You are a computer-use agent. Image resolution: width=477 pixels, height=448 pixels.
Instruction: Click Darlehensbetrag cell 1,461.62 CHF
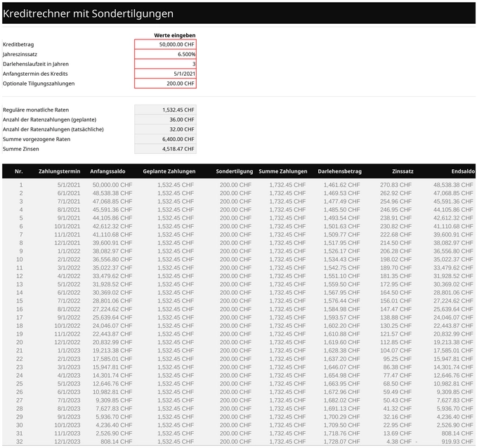click(341, 185)
